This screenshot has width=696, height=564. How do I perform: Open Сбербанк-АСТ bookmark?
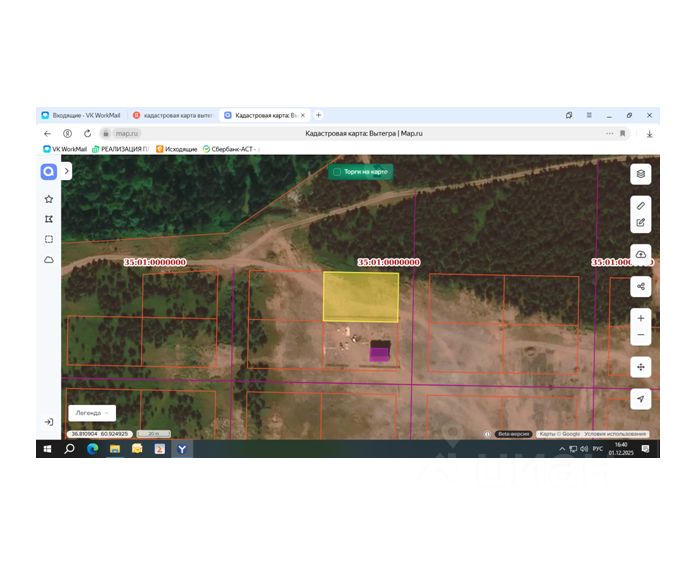tap(229, 149)
